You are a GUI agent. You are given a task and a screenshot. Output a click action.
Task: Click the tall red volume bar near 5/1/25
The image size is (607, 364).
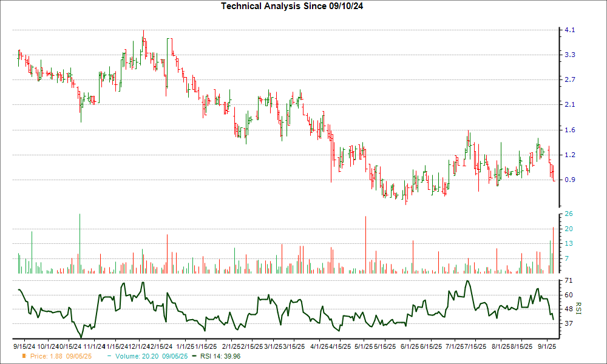pos(365,243)
